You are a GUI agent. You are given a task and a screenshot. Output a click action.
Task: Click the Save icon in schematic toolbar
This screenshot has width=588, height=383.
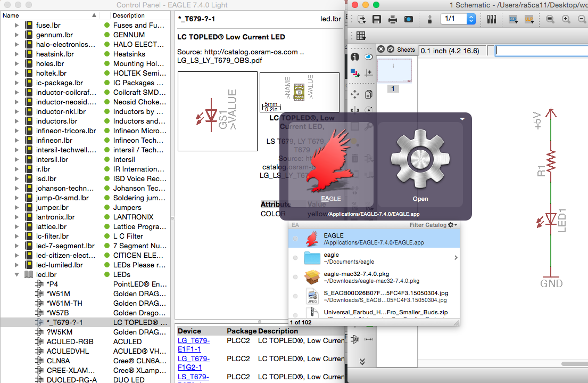tap(377, 19)
